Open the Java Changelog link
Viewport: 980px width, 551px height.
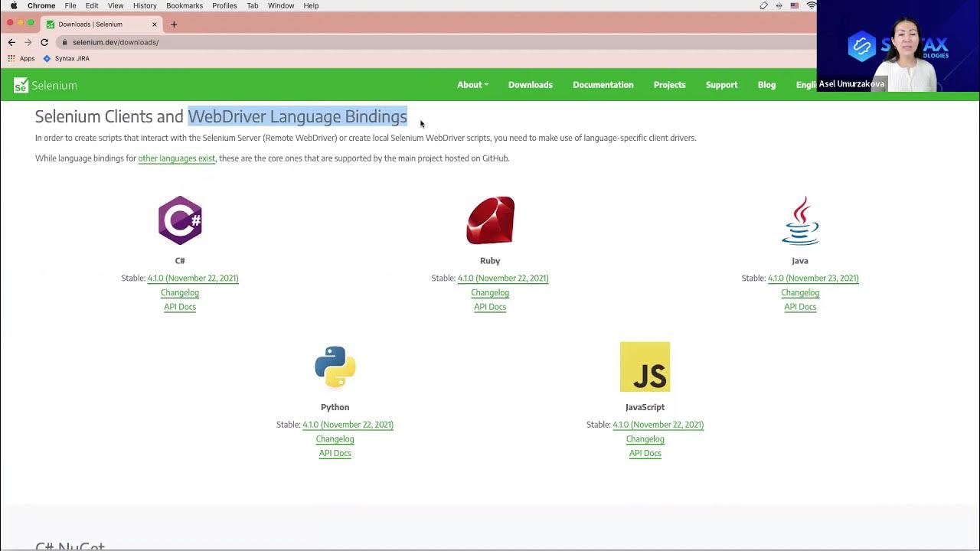tap(800, 293)
